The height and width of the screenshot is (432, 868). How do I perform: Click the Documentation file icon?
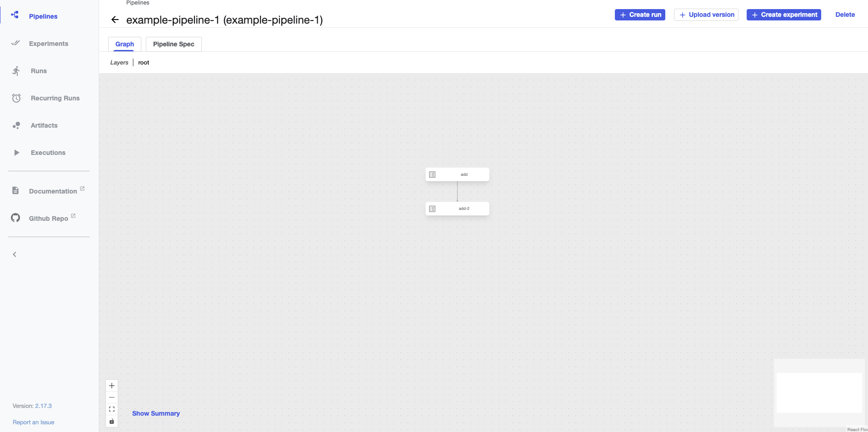(x=15, y=190)
